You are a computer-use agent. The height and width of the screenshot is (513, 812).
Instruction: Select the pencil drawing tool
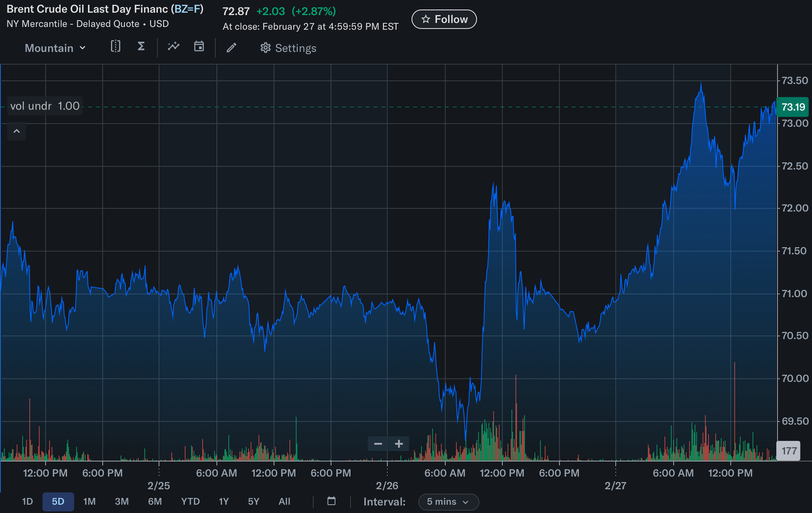click(x=232, y=48)
